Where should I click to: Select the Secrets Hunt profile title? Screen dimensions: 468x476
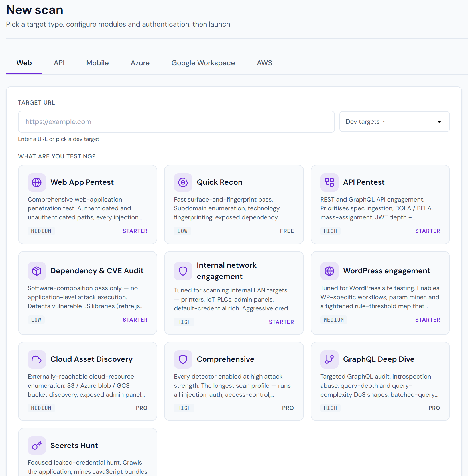click(x=74, y=446)
